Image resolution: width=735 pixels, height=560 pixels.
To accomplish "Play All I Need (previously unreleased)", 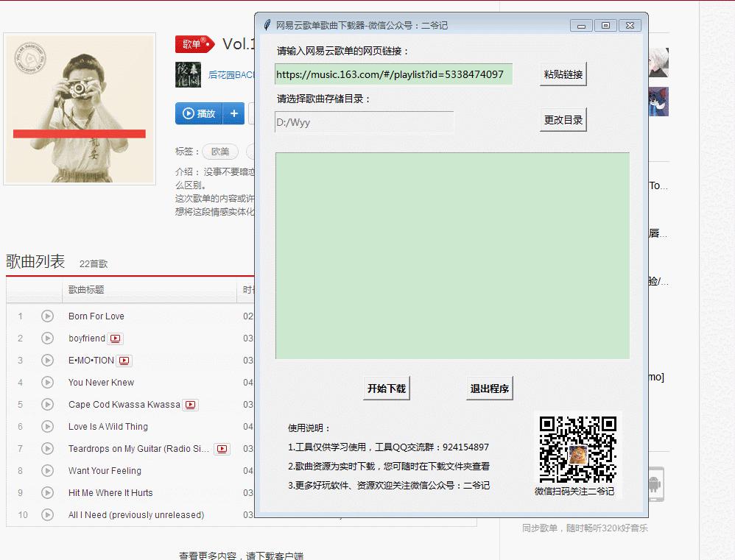I will pyautogui.click(x=47, y=515).
